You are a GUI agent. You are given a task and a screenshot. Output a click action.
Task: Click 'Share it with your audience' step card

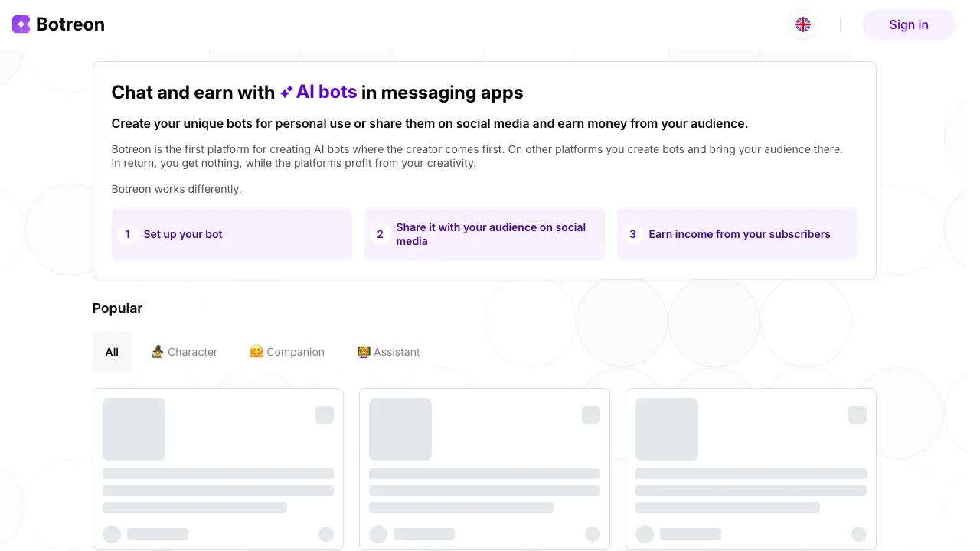(x=485, y=234)
